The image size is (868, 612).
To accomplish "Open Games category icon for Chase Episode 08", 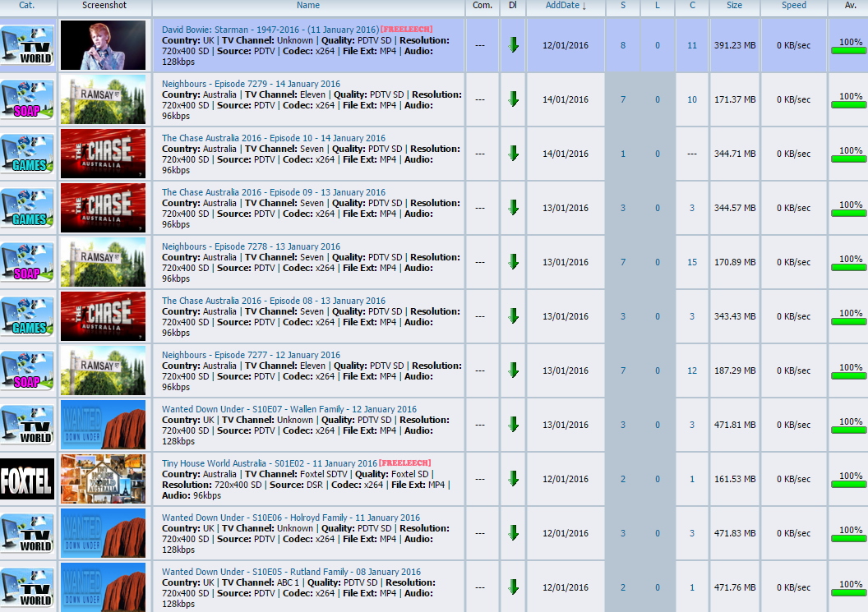I will click(x=27, y=316).
